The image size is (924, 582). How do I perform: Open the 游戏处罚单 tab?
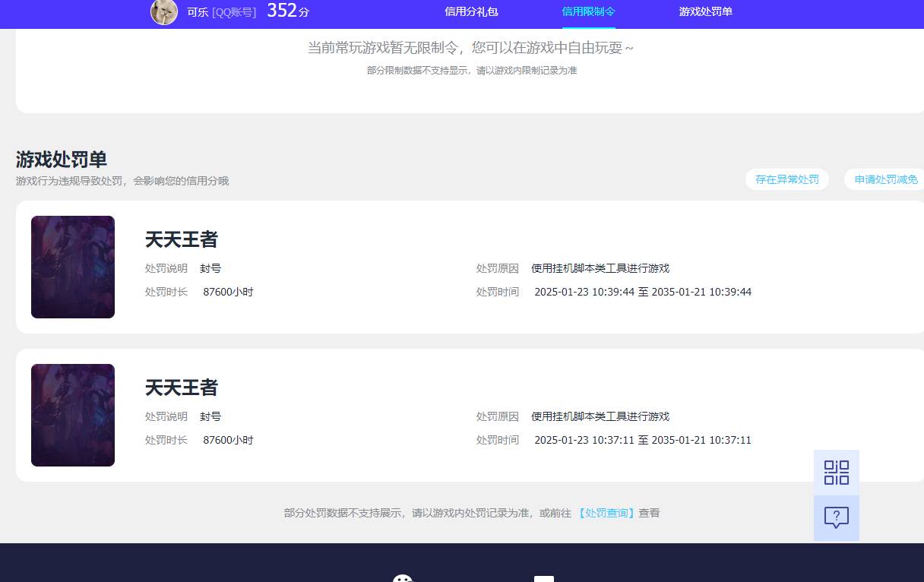(705, 11)
